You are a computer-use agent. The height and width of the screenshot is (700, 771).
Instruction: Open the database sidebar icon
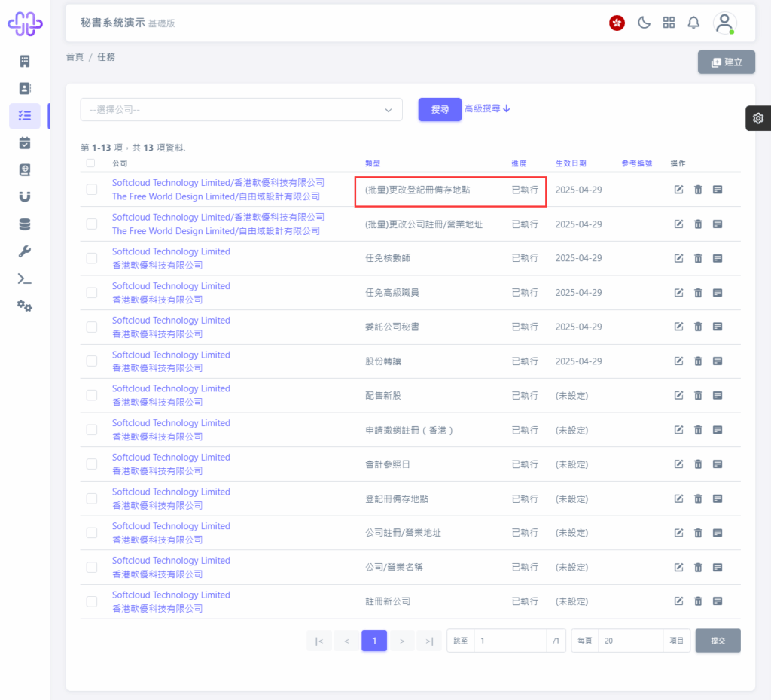tap(25, 224)
